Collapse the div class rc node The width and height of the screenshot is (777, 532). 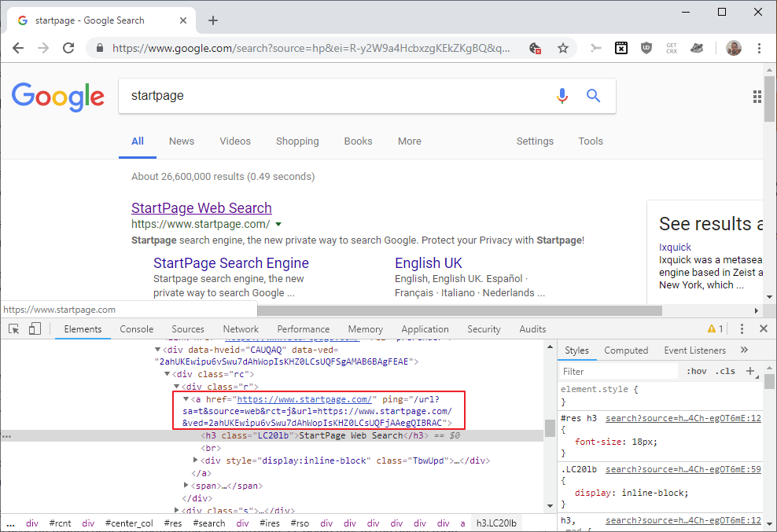point(168,374)
